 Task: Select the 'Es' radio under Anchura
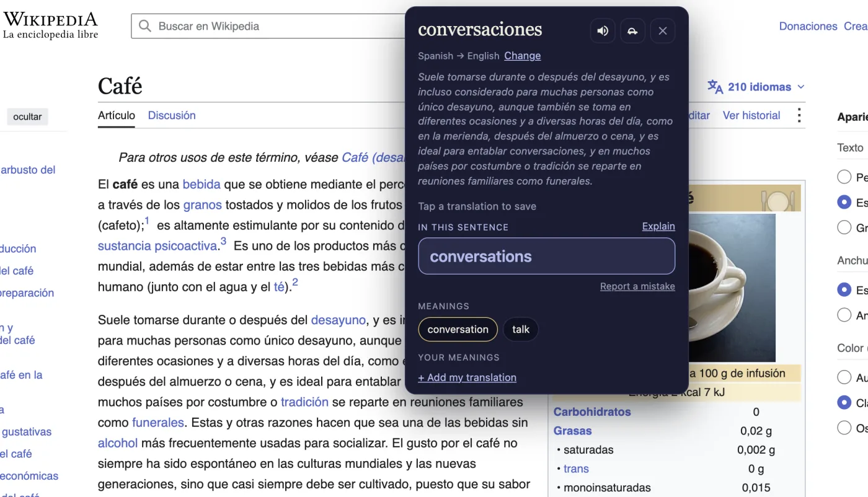[x=844, y=289]
